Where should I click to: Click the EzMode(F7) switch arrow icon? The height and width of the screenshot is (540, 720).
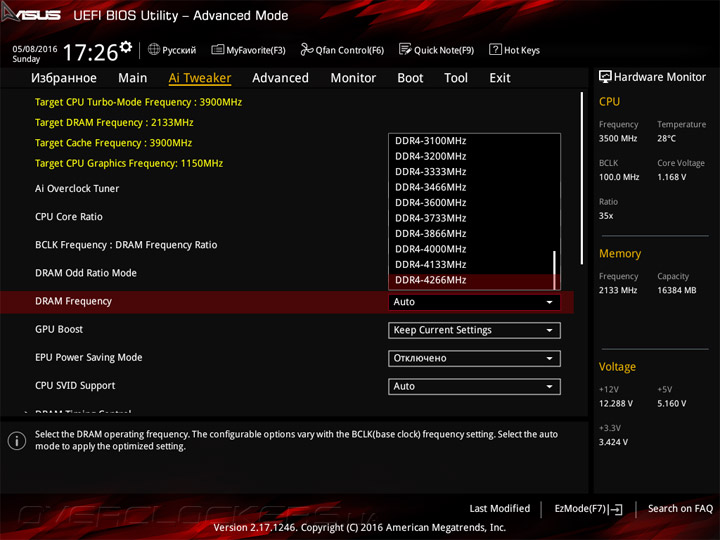616,509
